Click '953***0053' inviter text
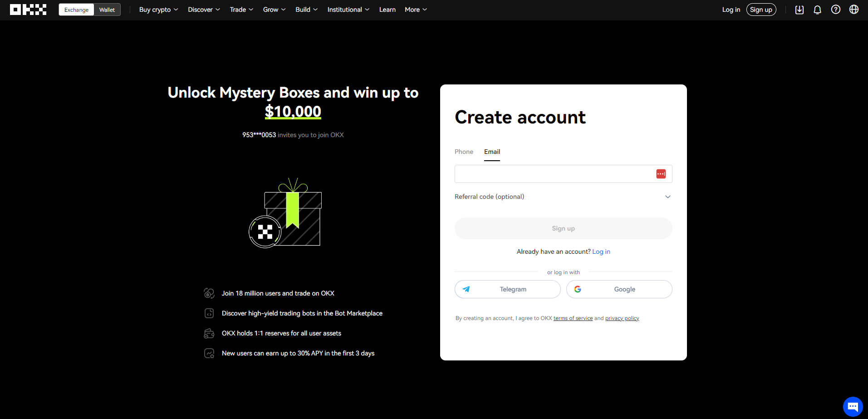The image size is (868, 419). click(259, 135)
